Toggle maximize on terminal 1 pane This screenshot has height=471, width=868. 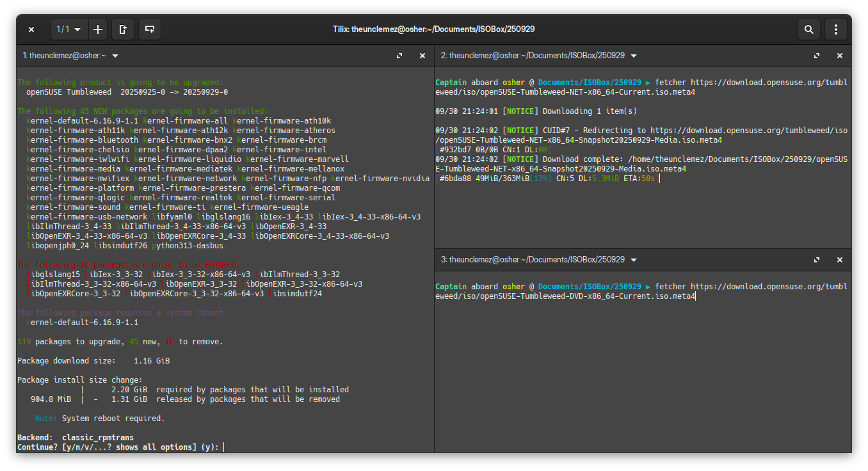[x=399, y=56]
